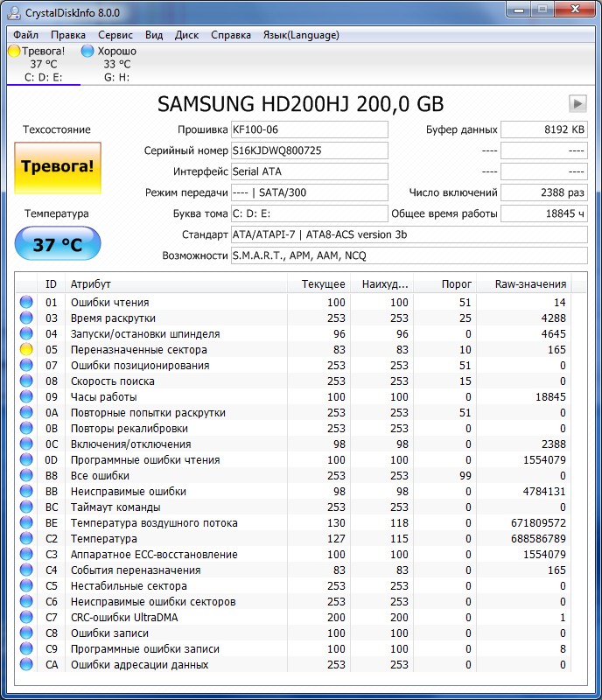The height and width of the screenshot is (700, 602).
Task: Open the Сервис menu
Action: 115,35
